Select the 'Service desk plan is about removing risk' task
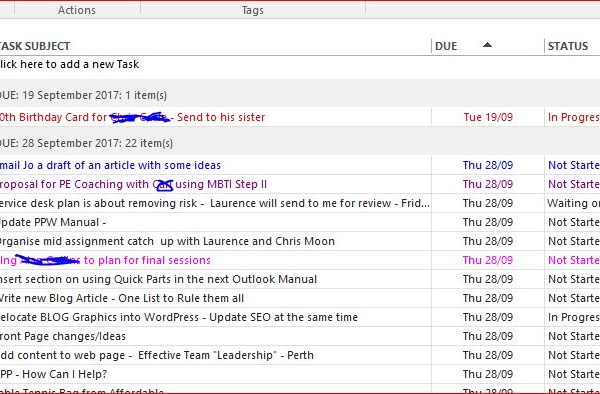This screenshot has height=394, width=600. tap(215, 203)
